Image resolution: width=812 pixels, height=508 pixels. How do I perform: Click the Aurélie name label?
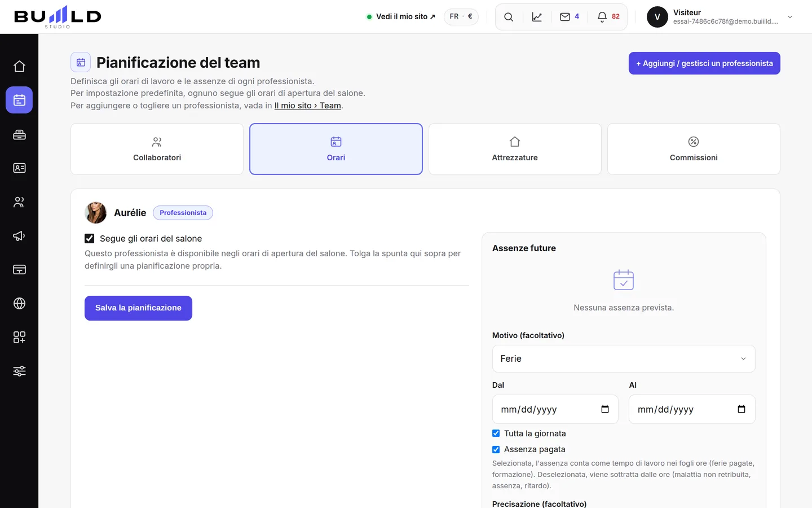point(130,213)
